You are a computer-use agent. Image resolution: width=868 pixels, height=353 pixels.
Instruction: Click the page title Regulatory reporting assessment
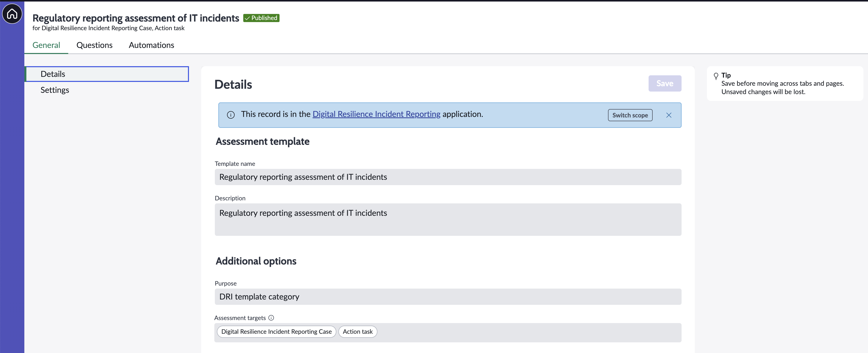[135, 18]
